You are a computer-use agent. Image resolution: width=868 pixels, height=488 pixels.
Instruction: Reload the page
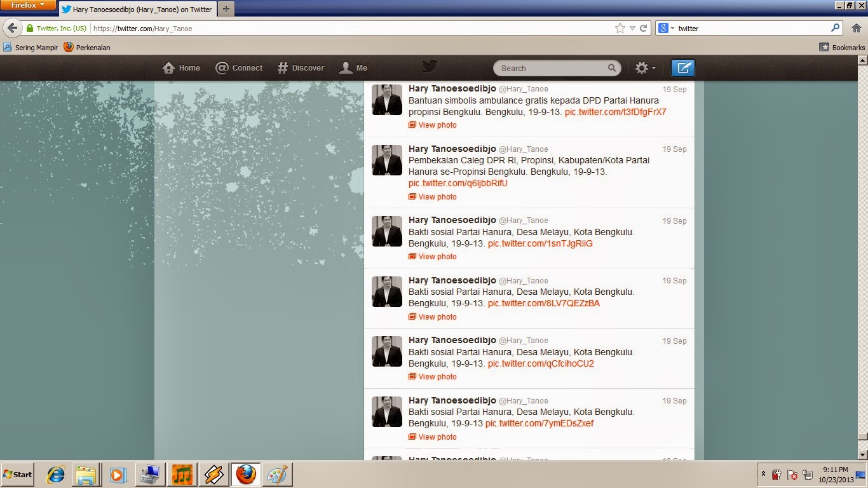[643, 28]
